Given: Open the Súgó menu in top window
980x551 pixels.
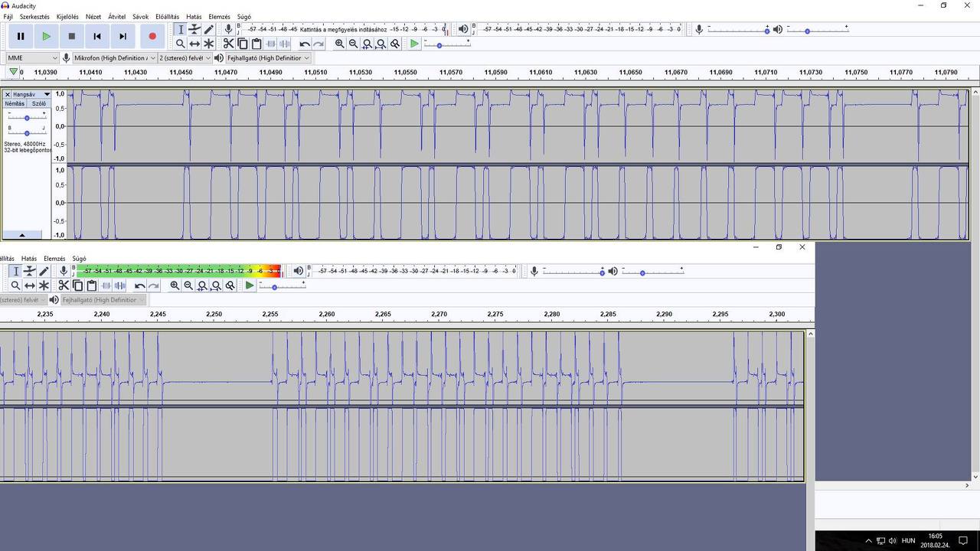Looking at the screenshot, I should click(244, 17).
